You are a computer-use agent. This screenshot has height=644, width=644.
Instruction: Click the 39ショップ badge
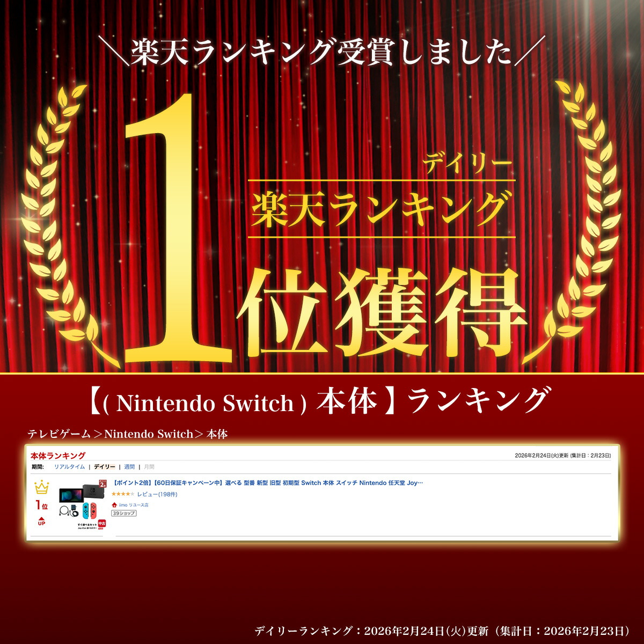(x=123, y=513)
